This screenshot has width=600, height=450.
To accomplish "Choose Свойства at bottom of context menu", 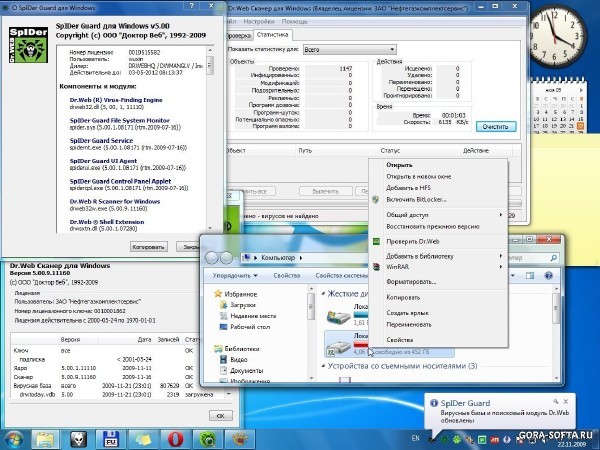I will [438, 340].
